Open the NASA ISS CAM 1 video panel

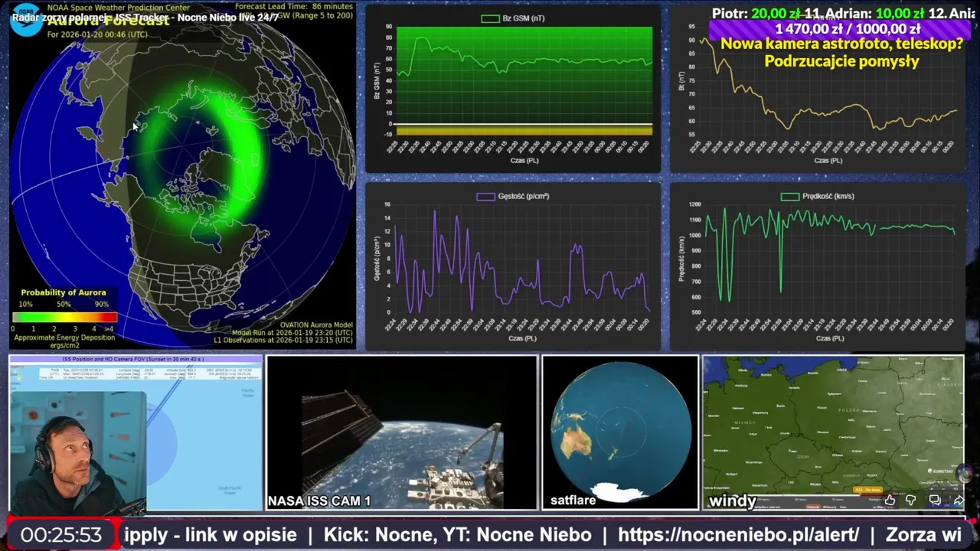(x=402, y=432)
